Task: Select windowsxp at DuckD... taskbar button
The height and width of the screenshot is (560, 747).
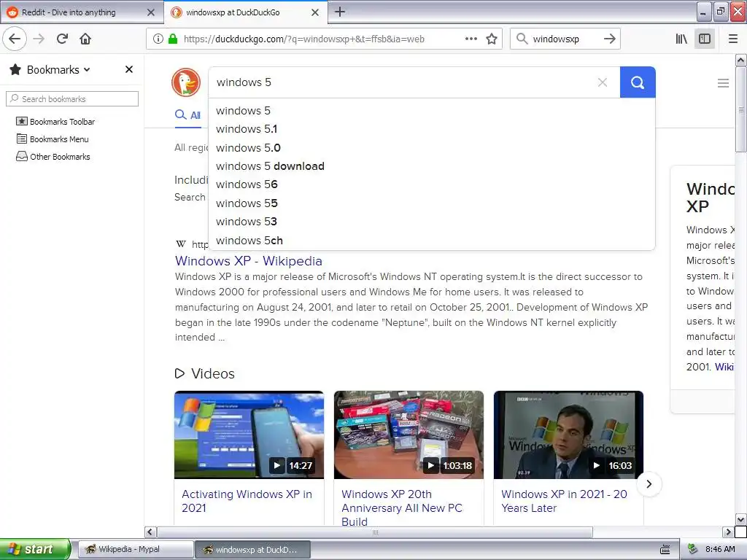Action: (x=253, y=550)
